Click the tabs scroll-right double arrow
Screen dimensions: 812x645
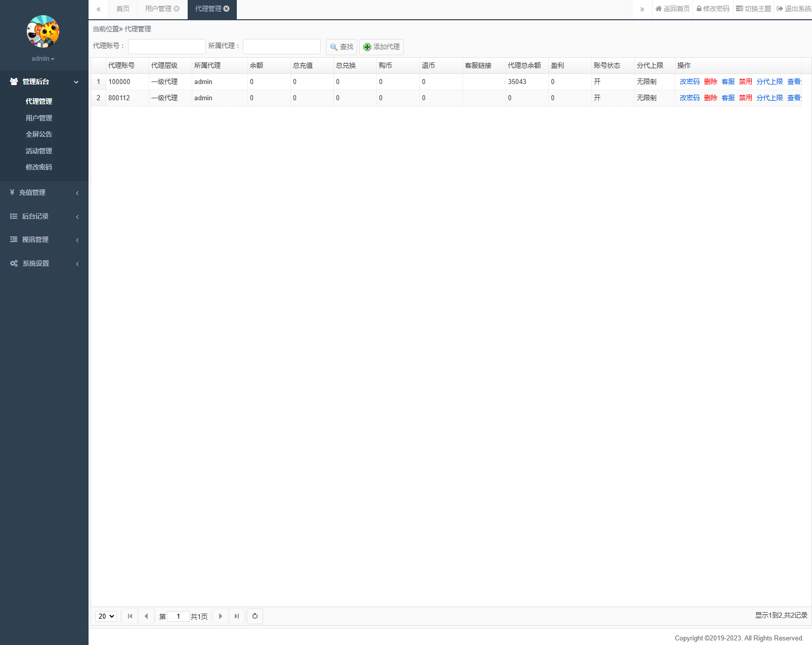[x=642, y=9]
